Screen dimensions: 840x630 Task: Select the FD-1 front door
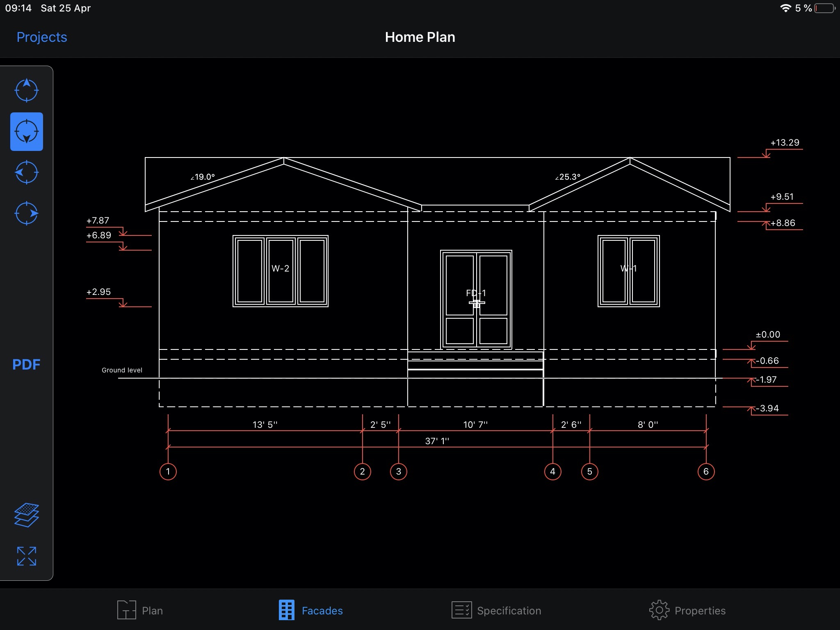476,299
